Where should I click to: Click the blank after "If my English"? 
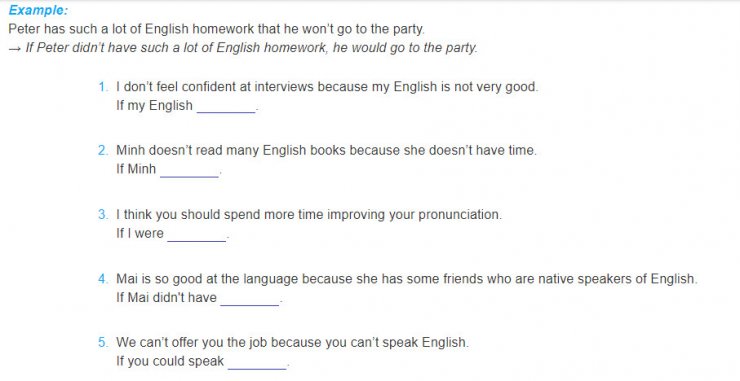tap(226, 106)
